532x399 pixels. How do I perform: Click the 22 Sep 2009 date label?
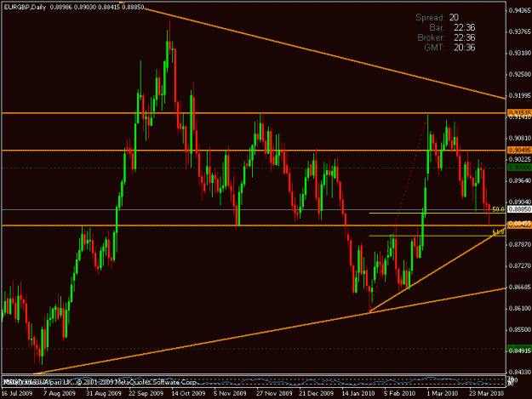[146, 394]
